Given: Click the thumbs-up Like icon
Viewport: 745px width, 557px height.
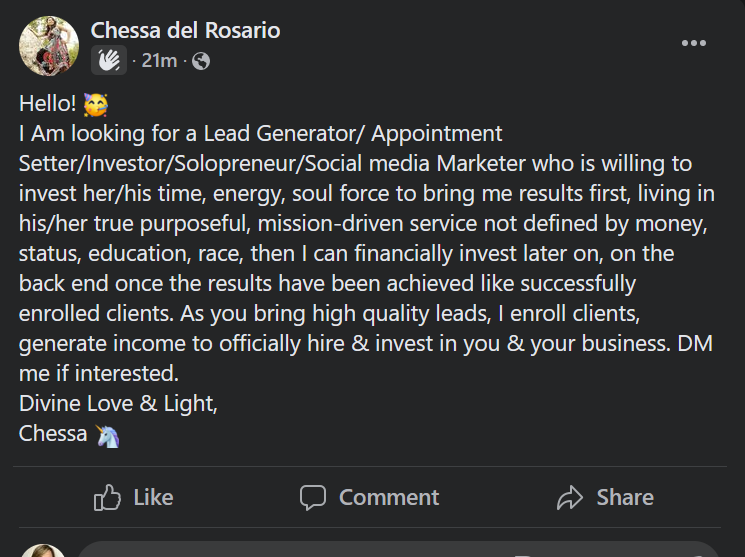Looking at the screenshot, I should pyautogui.click(x=107, y=497).
